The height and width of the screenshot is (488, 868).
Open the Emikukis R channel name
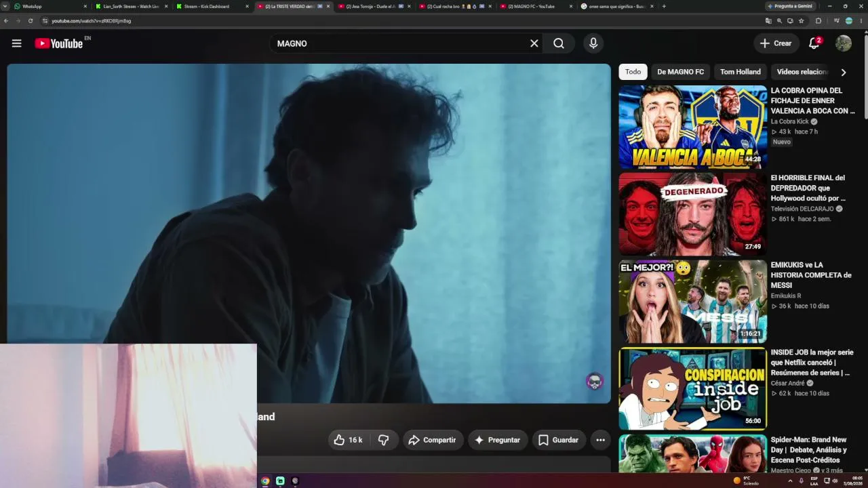[x=786, y=296]
